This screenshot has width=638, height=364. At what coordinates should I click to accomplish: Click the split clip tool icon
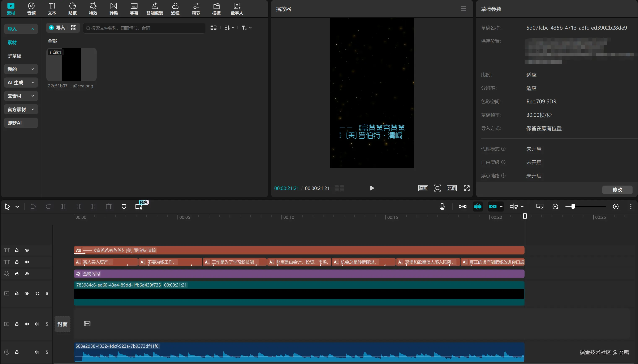[63, 207]
